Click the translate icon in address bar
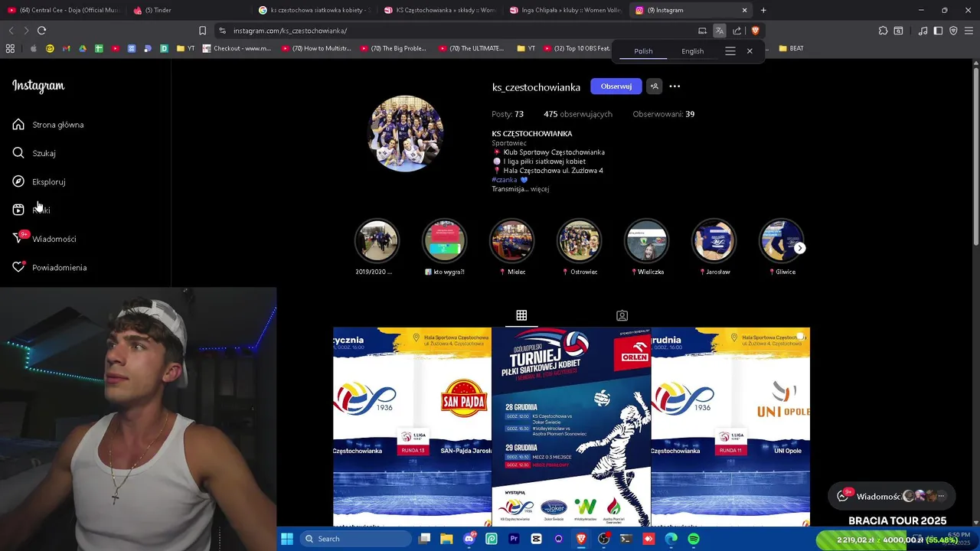 click(720, 31)
